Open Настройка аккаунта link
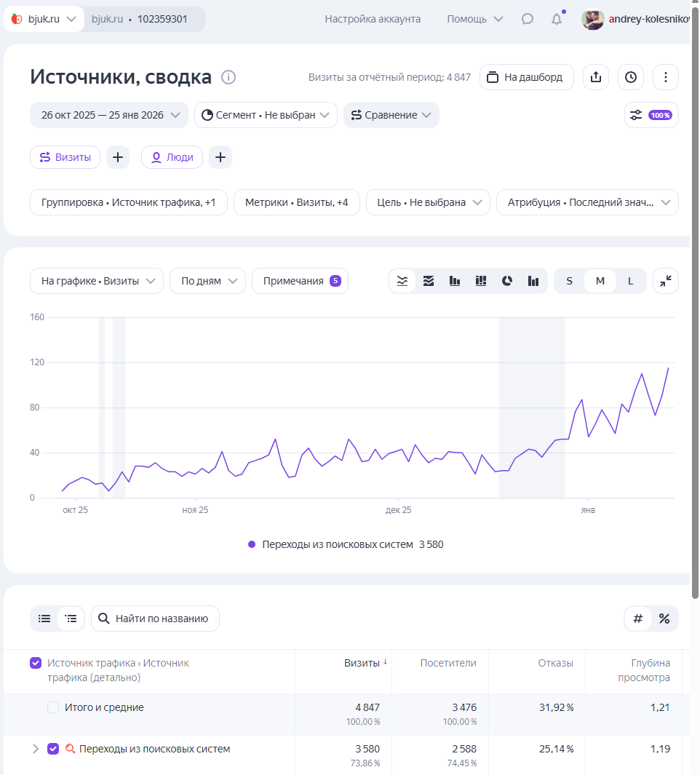The image size is (700, 775). (x=373, y=19)
